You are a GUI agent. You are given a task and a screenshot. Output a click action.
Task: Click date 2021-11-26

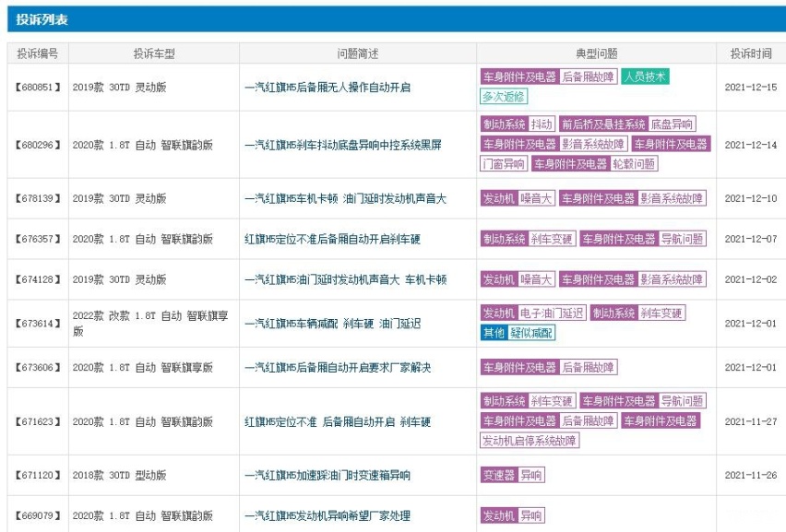pos(750,476)
